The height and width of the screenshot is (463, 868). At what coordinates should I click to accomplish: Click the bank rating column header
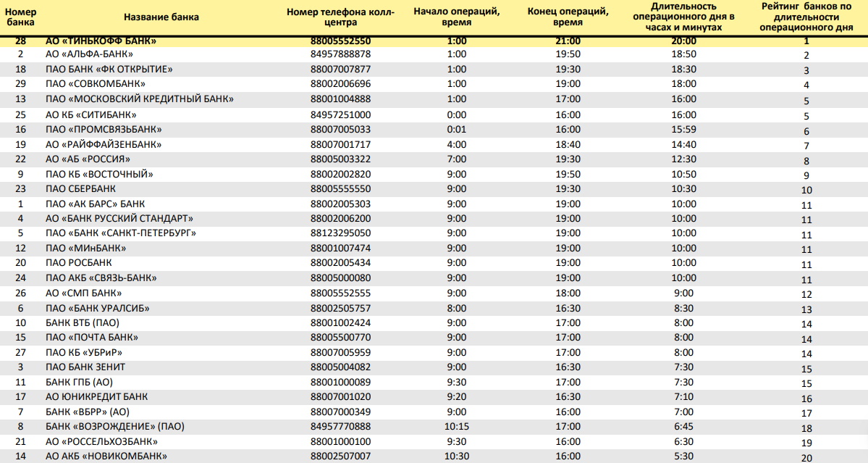coord(806,17)
